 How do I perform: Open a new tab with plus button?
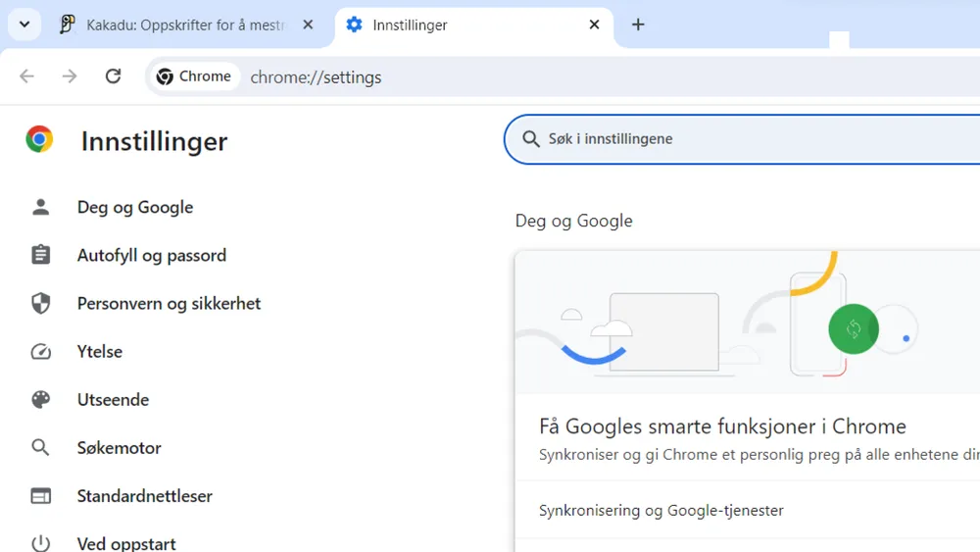click(x=638, y=25)
